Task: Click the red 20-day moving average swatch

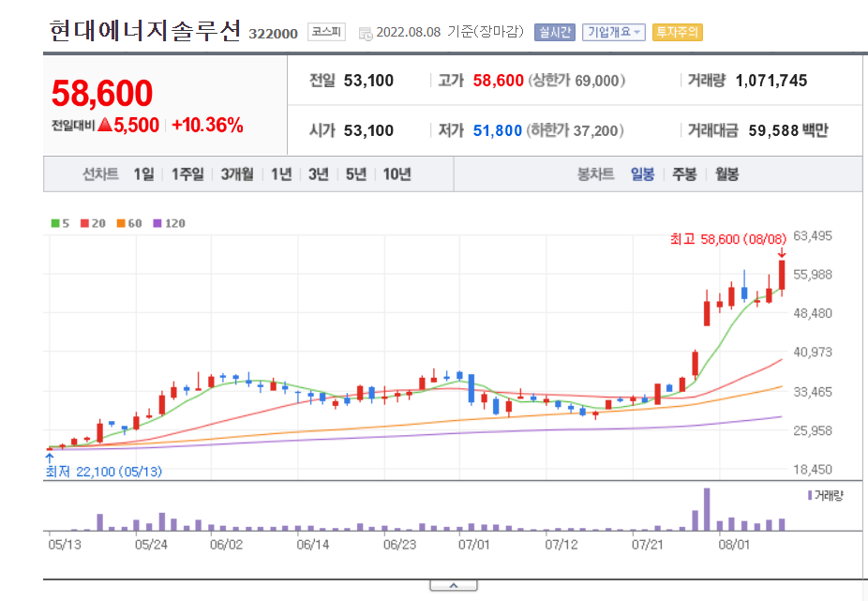Action: (84, 223)
